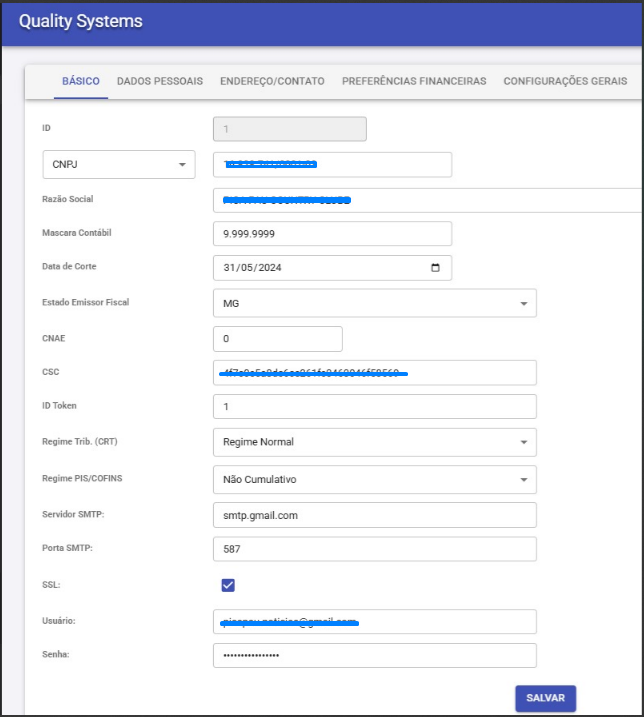Click the Porta SMTP field
644x717 pixels.
point(374,550)
